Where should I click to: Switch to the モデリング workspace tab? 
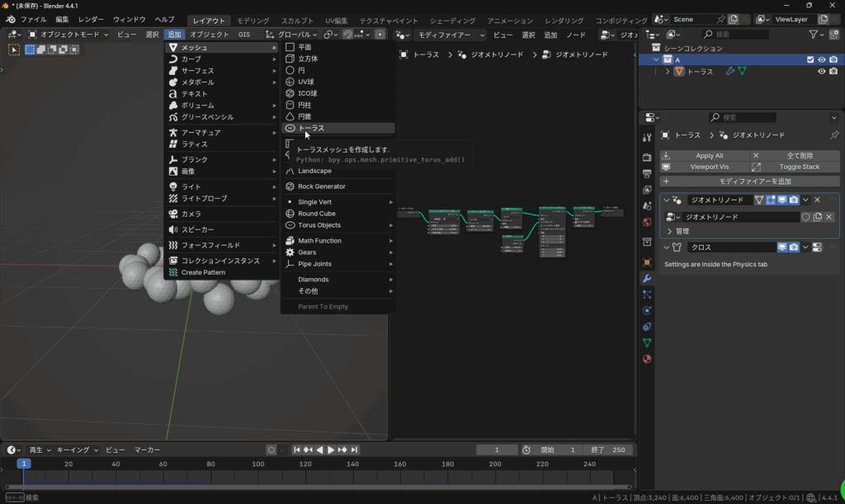[x=253, y=21]
